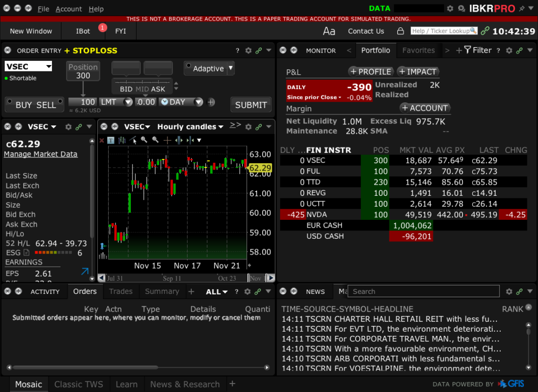
Task: Open Monitor panel gear settings
Action: (508, 50)
